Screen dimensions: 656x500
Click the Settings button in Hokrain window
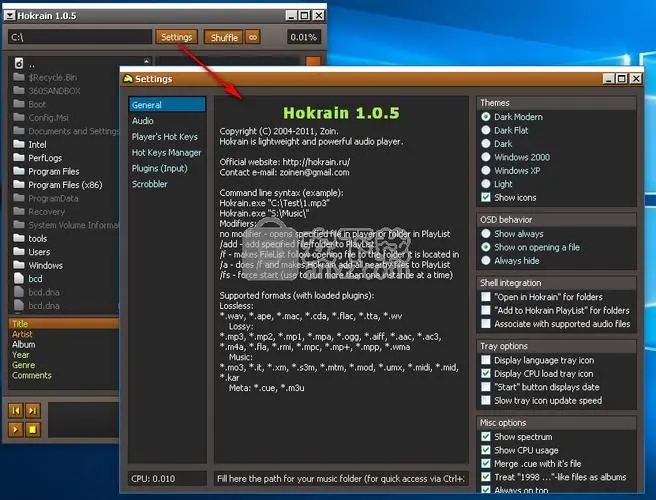coord(177,37)
